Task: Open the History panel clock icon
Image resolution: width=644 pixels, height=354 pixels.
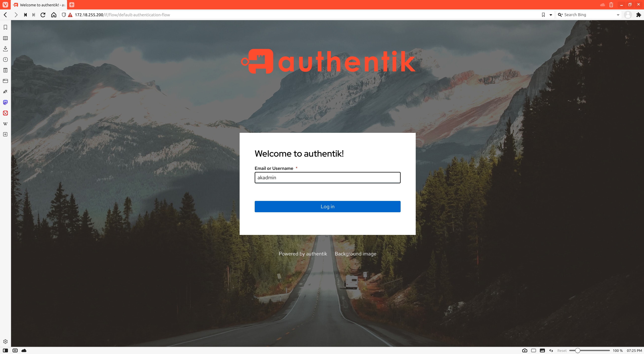Action: coord(5,60)
